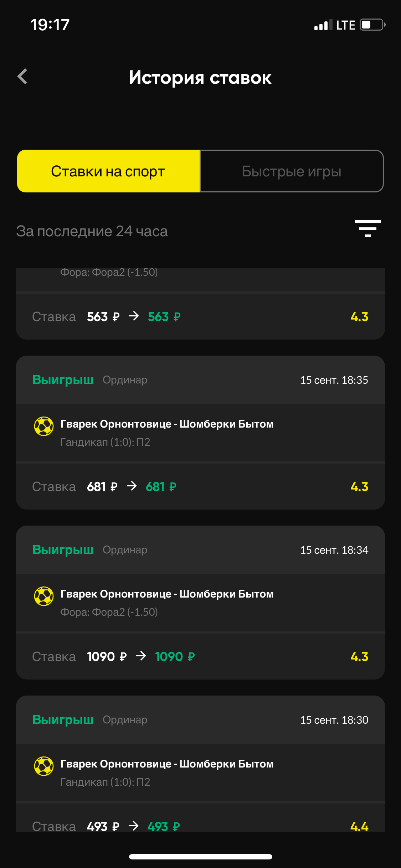The image size is (401, 868).
Task: Switch to Ставки на спорт tab
Action: click(108, 171)
